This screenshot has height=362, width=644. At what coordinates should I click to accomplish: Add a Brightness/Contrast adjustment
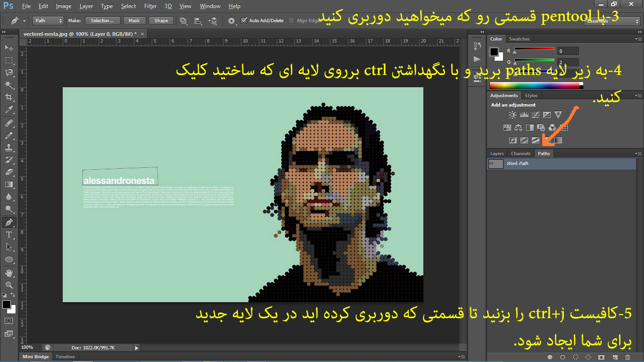click(512, 115)
